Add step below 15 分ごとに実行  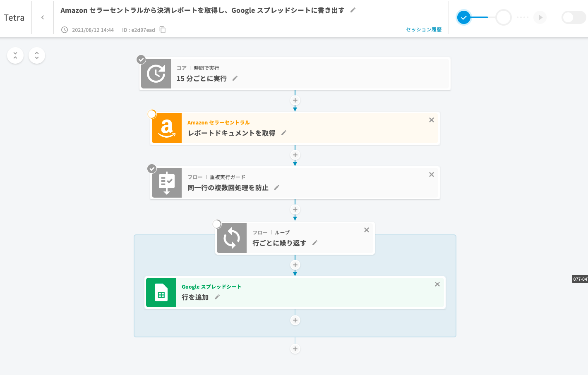[295, 100]
